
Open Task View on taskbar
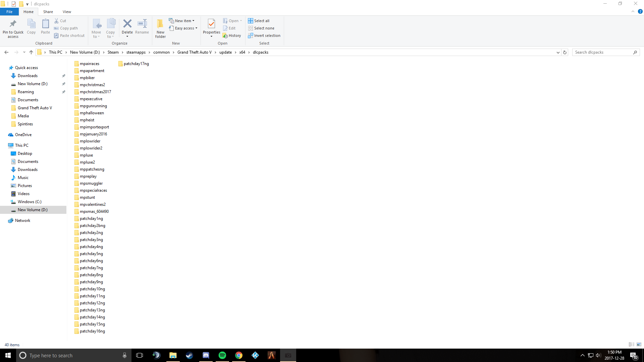tap(140, 355)
